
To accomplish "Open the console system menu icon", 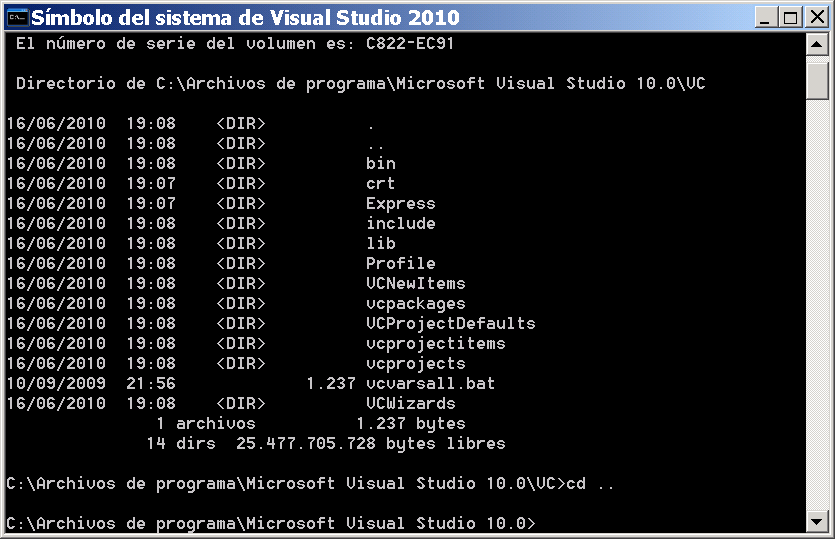I will [x=17, y=18].
